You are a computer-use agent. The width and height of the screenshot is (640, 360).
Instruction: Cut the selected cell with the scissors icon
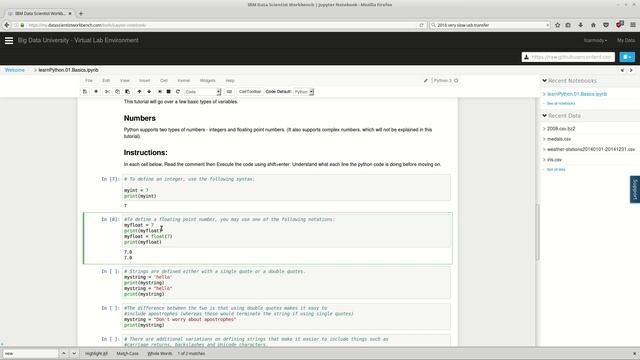click(x=107, y=92)
